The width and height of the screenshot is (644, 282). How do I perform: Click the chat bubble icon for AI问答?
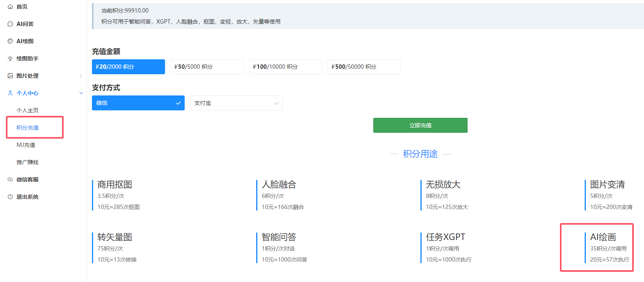10,24
